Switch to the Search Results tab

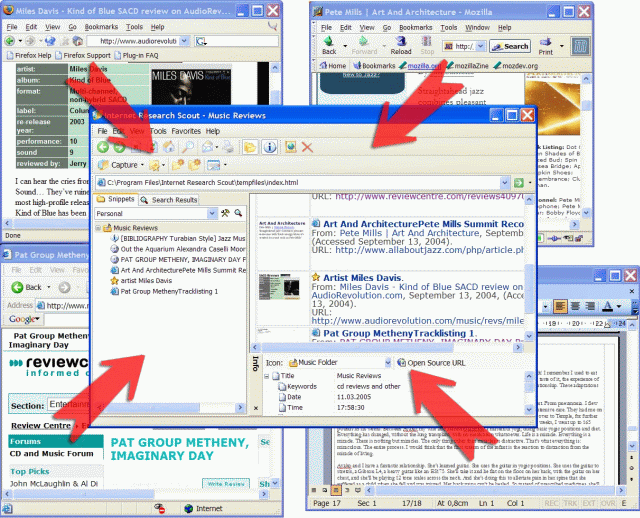pyautogui.click(x=169, y=200)
